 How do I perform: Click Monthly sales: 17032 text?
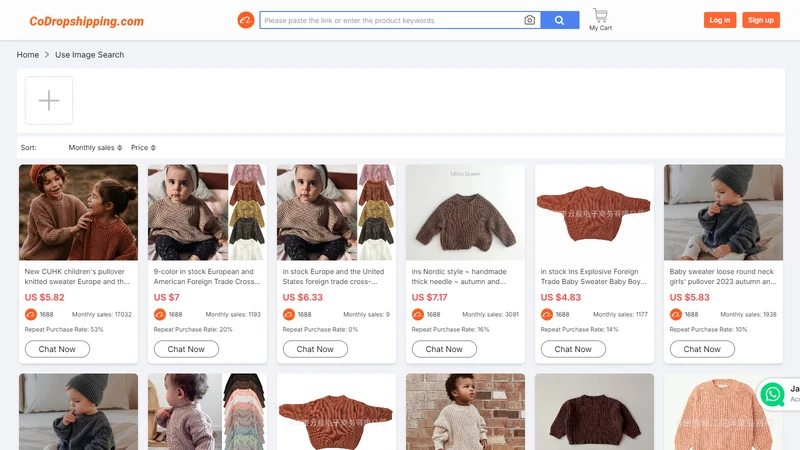(102, 314)
